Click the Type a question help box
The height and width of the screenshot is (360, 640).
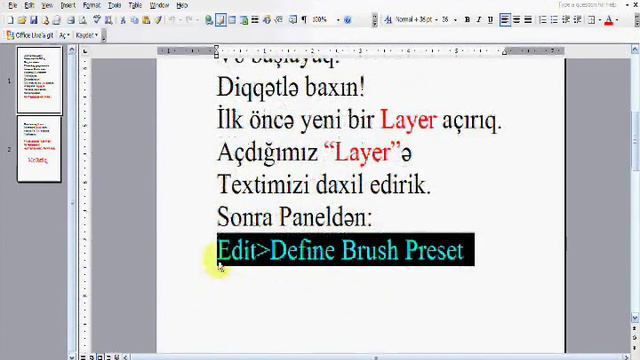point(587,5)
